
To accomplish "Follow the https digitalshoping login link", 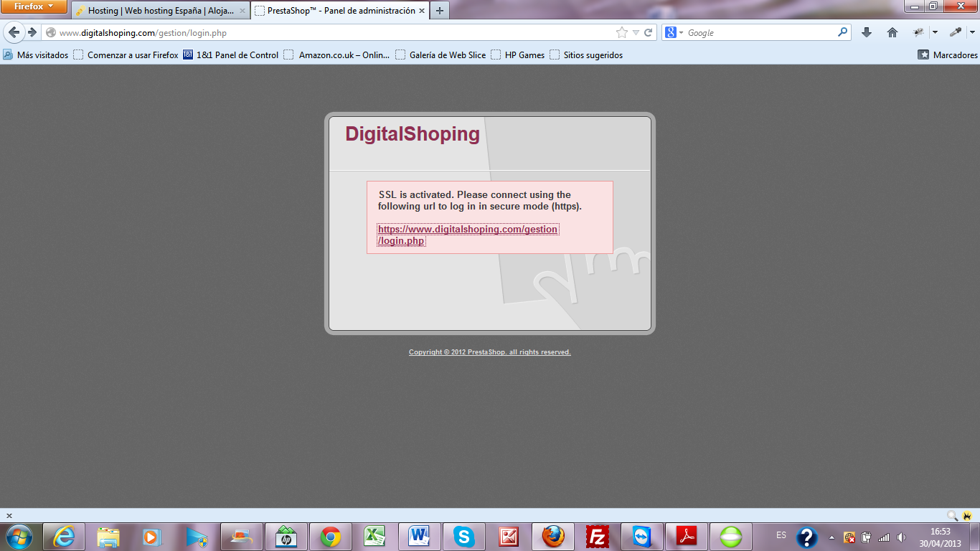I will point(468,235).
